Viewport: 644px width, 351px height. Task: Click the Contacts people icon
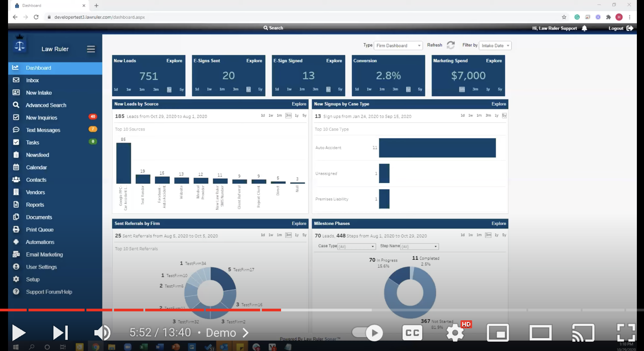(x=16, y=180)
